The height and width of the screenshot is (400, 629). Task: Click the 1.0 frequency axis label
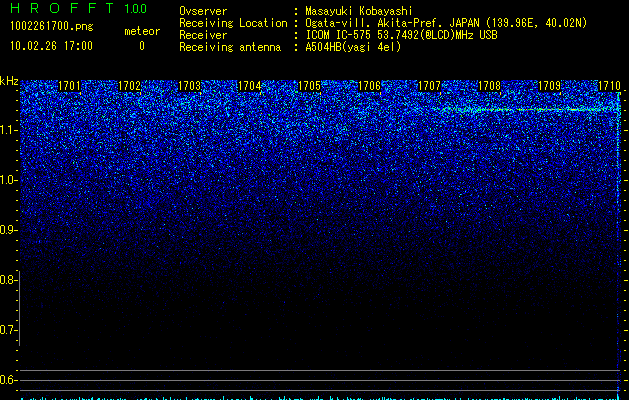8,180
